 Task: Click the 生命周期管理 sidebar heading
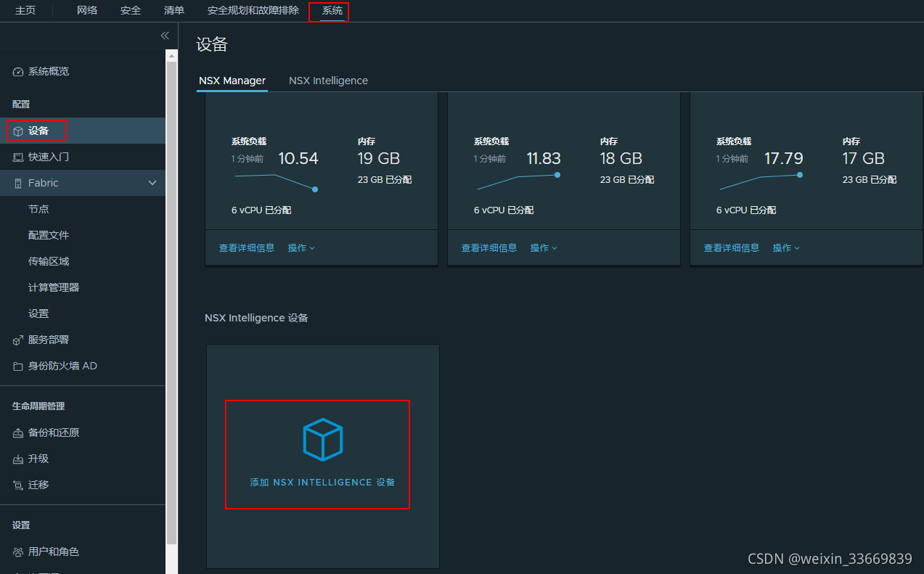38,406
